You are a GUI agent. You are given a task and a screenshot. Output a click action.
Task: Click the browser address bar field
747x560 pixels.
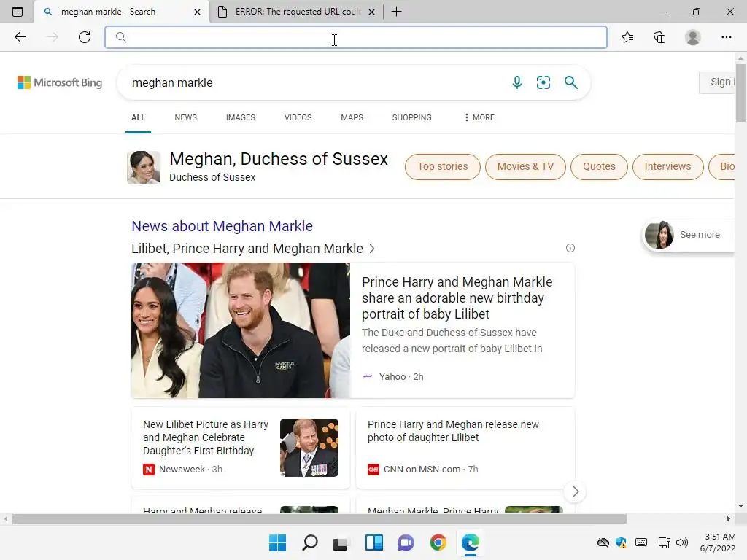[x=356, y=37]
